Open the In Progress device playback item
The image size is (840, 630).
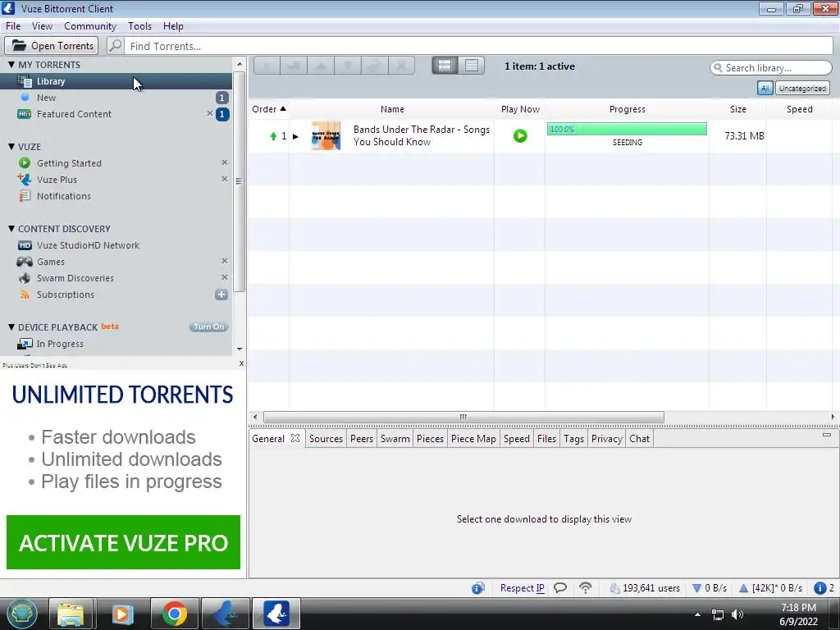59,344
